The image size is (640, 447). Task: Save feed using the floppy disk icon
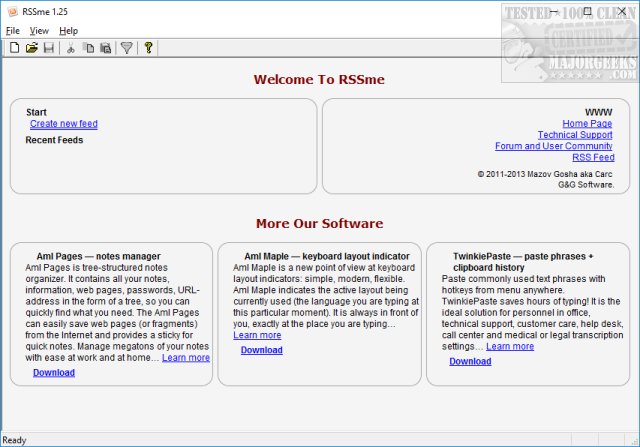49,48
